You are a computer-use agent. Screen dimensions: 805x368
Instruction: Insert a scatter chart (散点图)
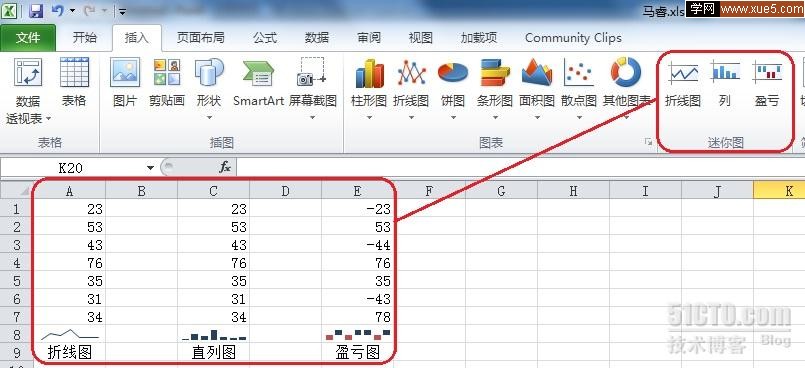pyautogui.click(x=579, y=82)
